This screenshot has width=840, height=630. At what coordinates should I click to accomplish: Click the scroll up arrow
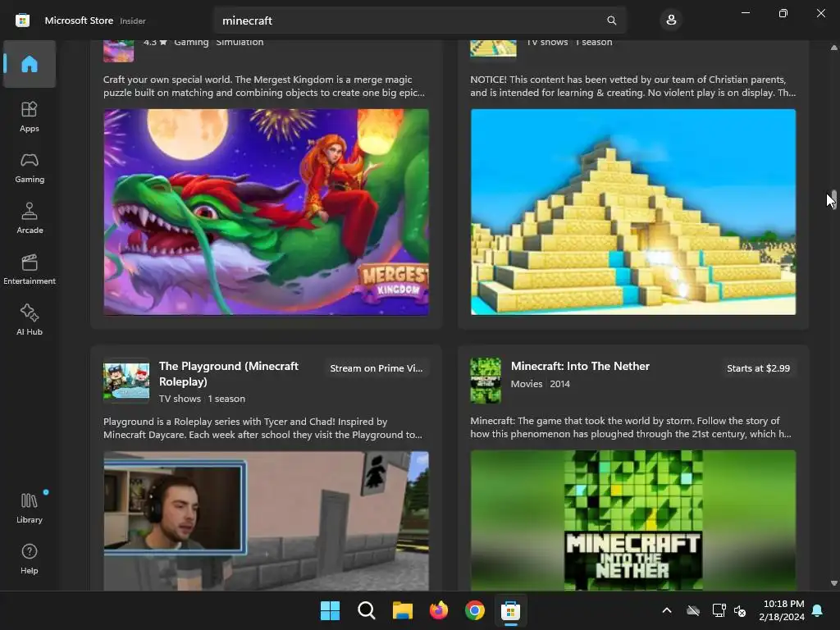tap(834, 48)
